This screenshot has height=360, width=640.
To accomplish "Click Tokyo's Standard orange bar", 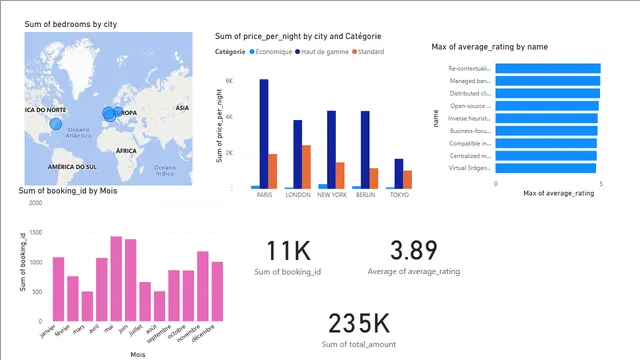I will [x=407, y=180].
